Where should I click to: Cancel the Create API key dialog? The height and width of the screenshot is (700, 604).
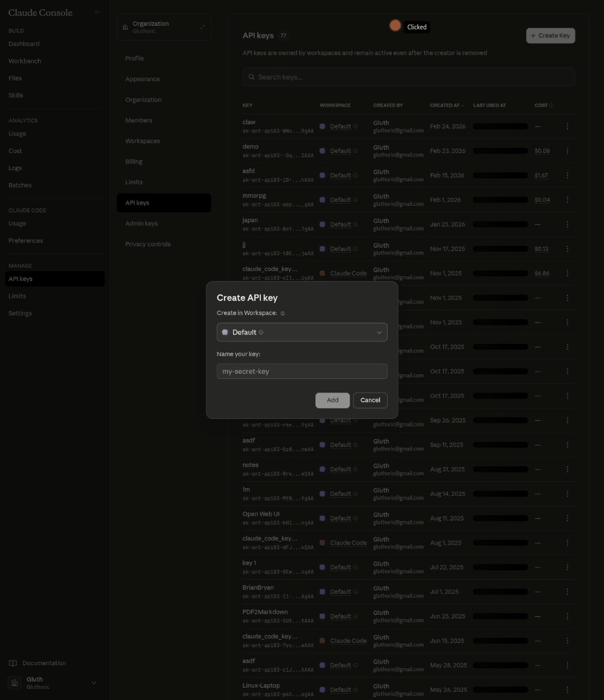tap(370, 400)
